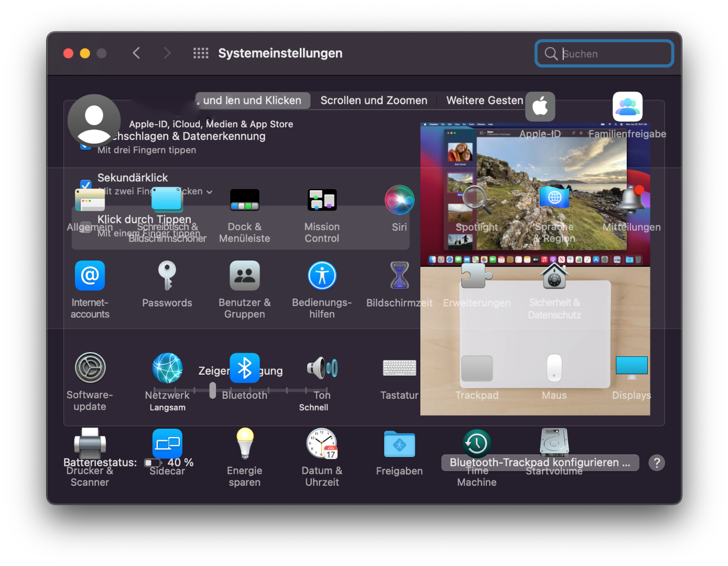Open Datum & Uhrzeit settings

pos(322,444)
